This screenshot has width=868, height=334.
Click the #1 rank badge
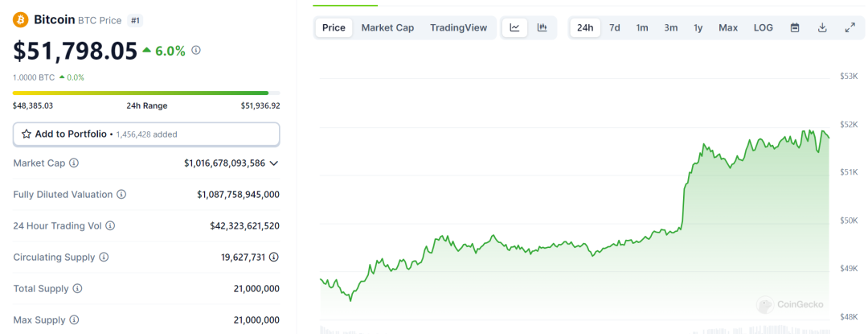134,20
